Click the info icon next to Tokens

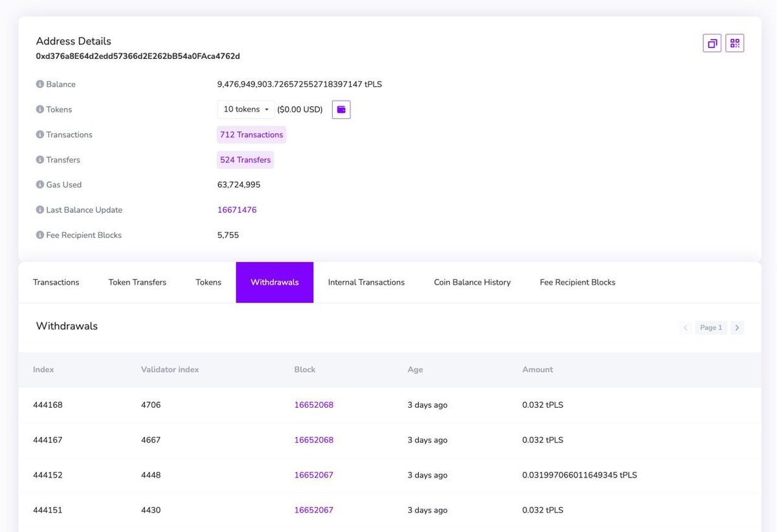(x=40, y=109)
